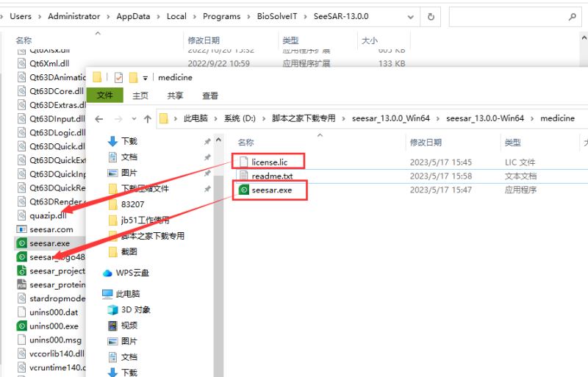
Task: Open the 主页 ribbon tab
Action: pyautogui.click(x=140, y=96)
